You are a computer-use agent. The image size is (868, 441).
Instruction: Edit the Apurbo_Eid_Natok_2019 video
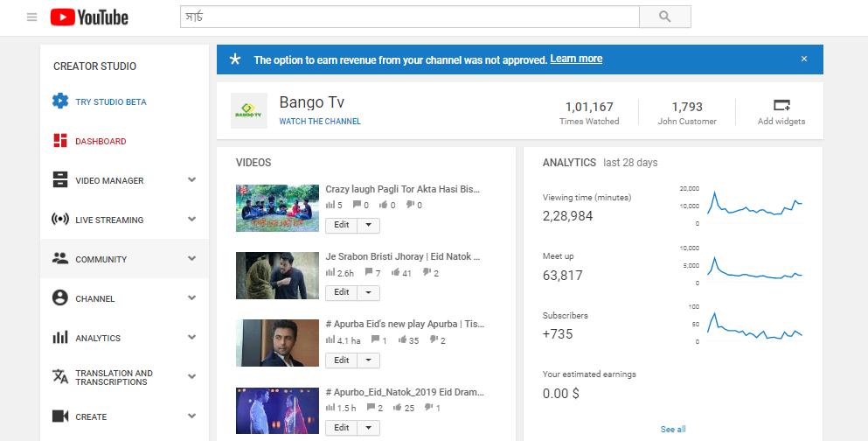coord(342,428)
